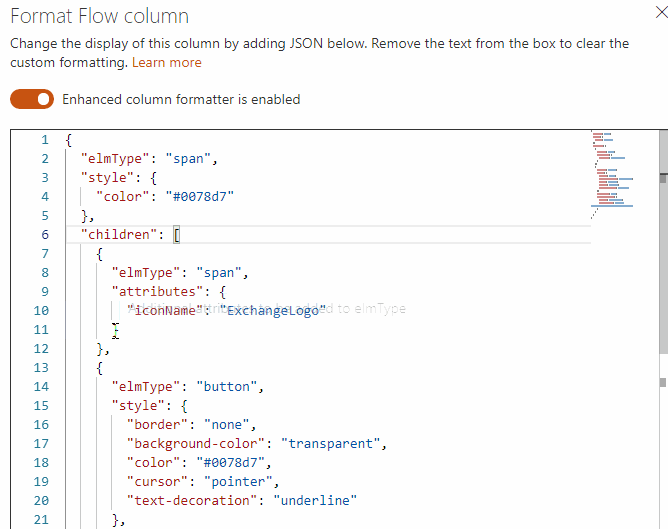Select line number 13 in the gutter
This screenshot has width=668, height=529.
click(x=41, y=367)
